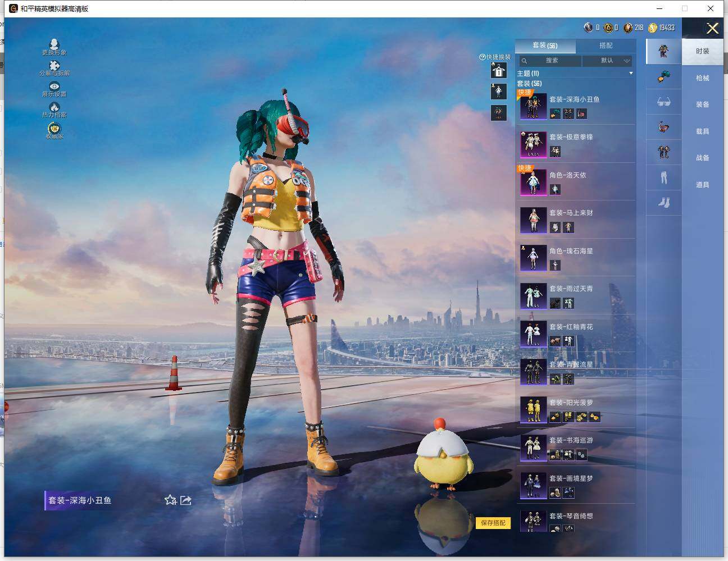Open the 收藏家 collector badge icon
The height and width of the screenshot is (561, 728).
point(54,129)
